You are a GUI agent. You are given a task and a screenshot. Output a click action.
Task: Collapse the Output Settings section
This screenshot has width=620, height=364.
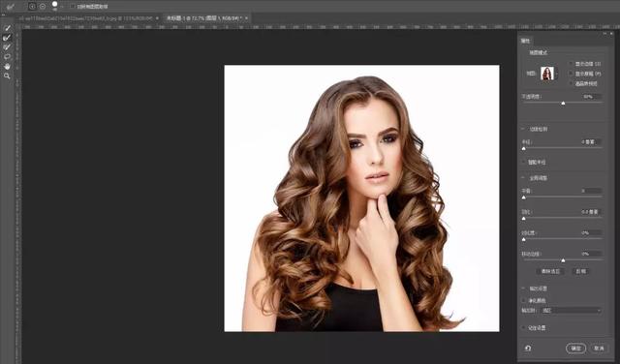(x=523, y=288)
